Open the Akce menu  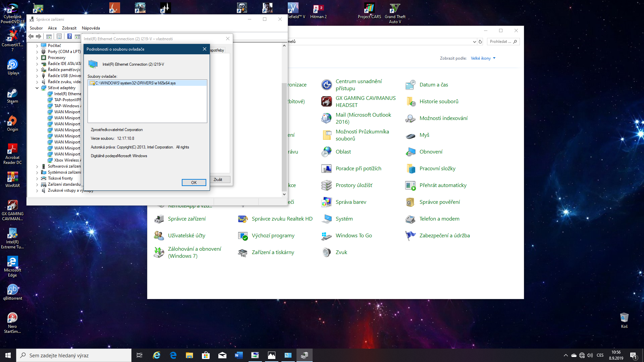tap(52, 28)
